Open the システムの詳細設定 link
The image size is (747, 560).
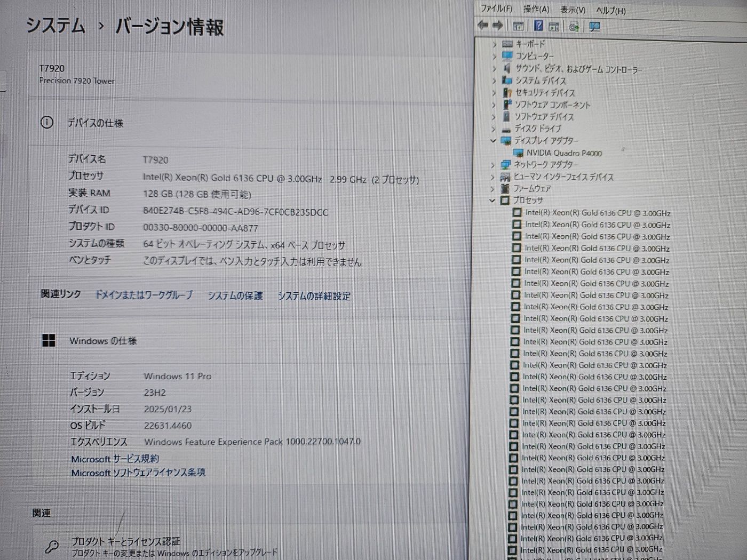(314, 296)
